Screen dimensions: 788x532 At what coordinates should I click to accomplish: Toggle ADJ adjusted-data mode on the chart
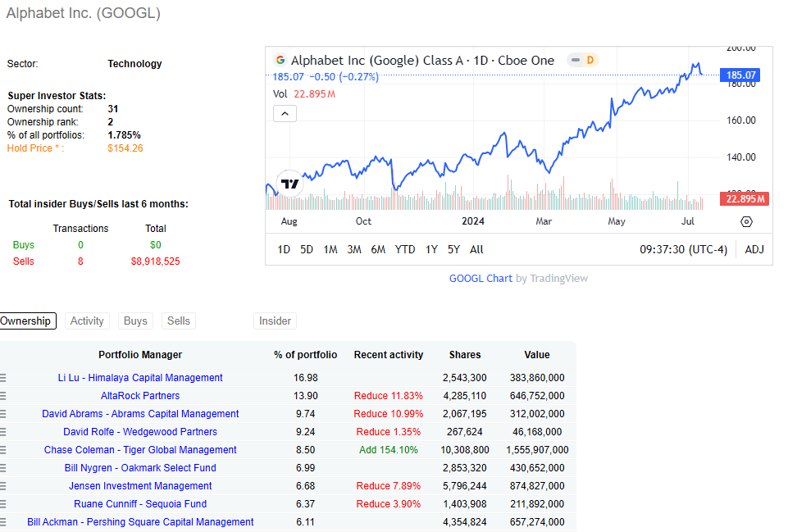tap(754, 249)
